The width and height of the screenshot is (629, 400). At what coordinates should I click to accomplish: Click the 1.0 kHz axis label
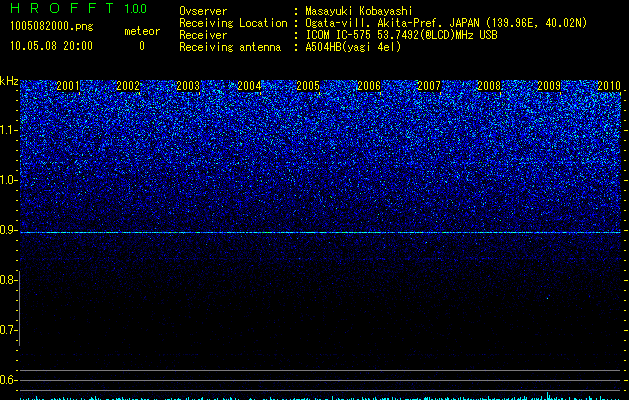[8, 180]
